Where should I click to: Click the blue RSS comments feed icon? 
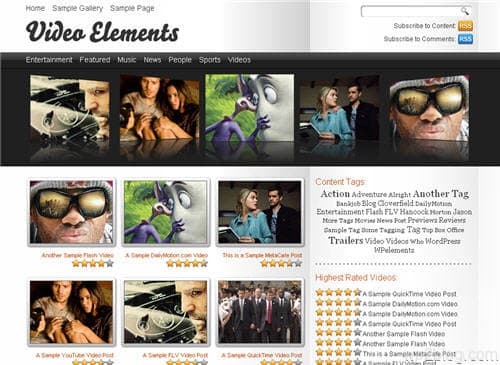465,39
